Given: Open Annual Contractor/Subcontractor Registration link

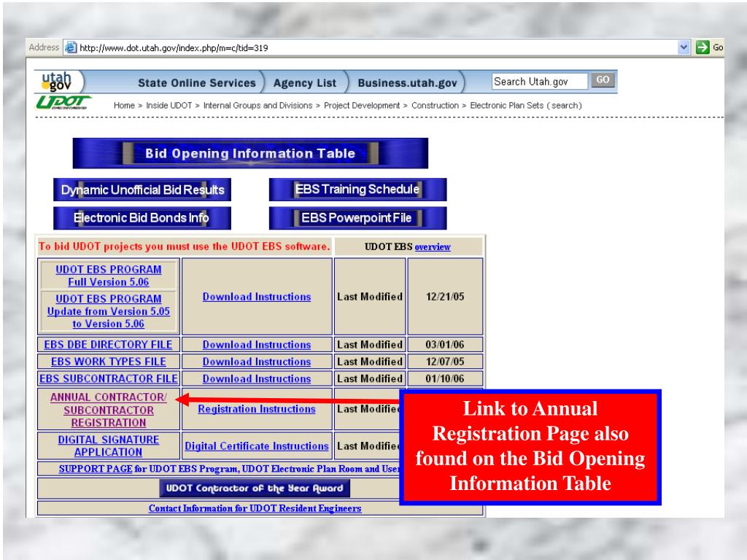Looking at the screenshot, I should click(109, 410).
